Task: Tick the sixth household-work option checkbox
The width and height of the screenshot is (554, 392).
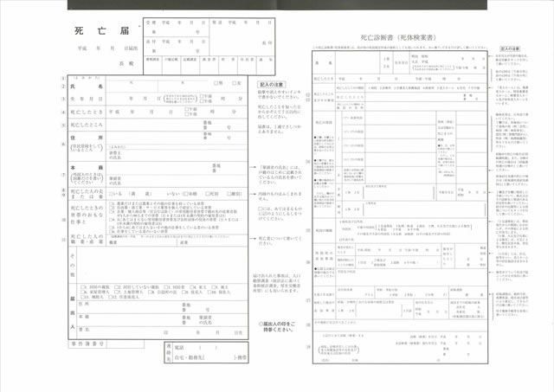Action: tap(112, 231)
